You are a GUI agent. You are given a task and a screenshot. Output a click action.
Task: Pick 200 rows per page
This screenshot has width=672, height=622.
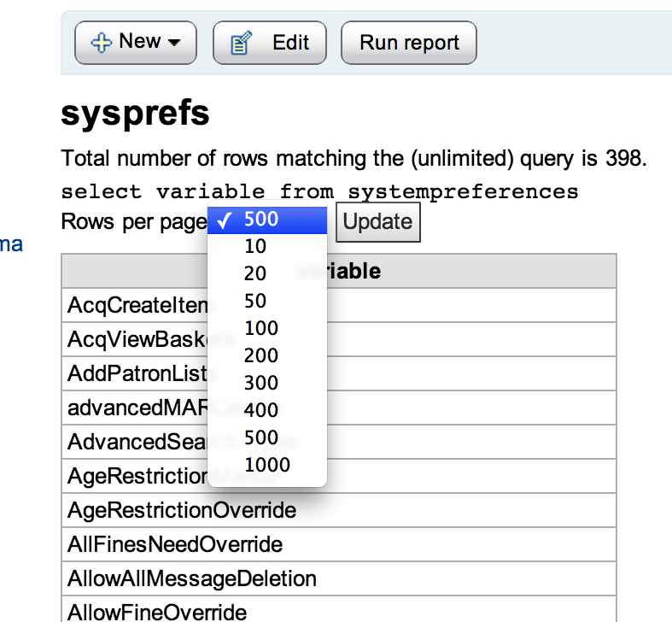coord(260,355)
